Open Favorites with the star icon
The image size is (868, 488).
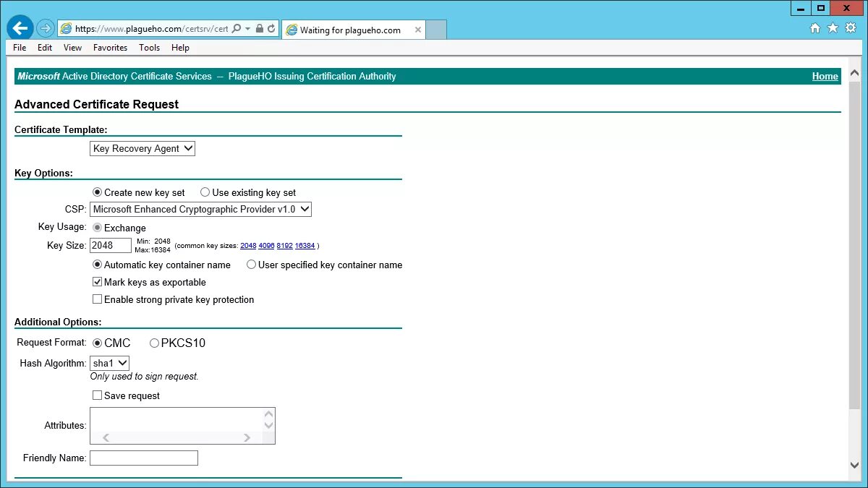(x=833, y=28)
